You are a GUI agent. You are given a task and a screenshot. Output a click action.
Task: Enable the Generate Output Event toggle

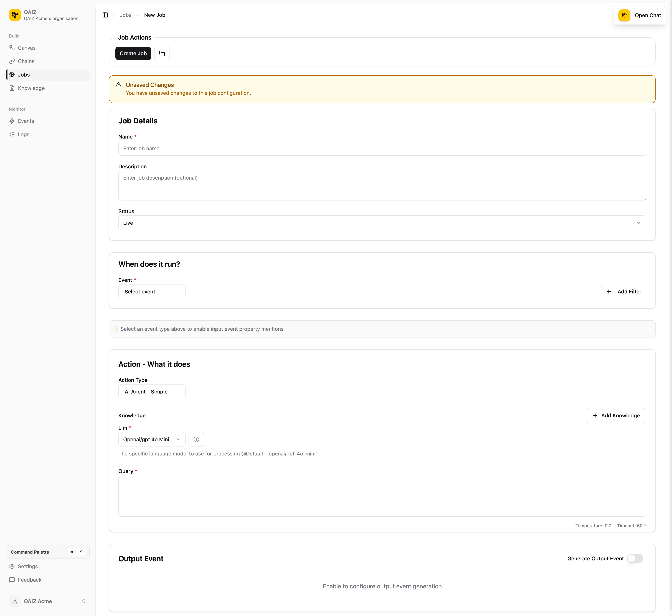[x=635, y=558]
